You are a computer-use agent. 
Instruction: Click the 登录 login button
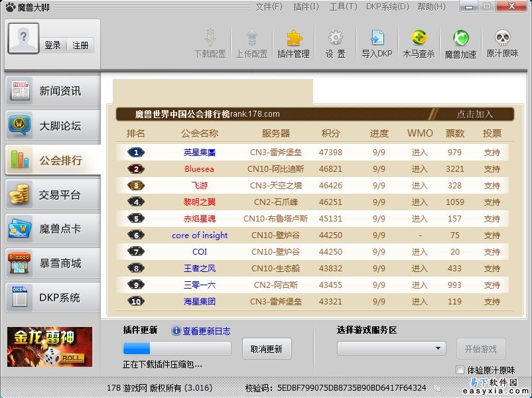click(x=53, y=45)
